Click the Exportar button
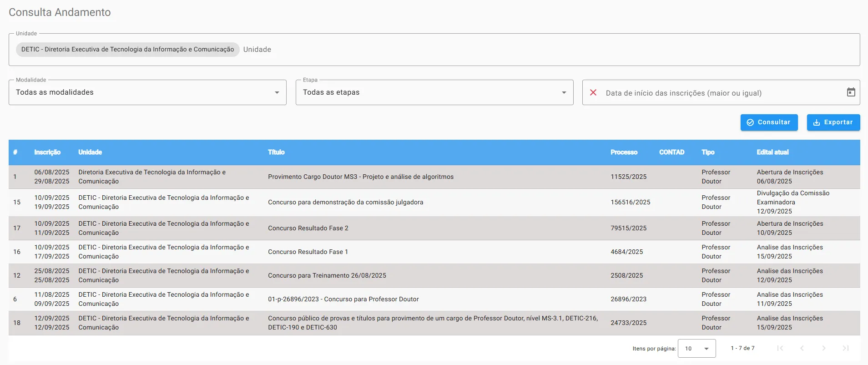 pos(833,122)
